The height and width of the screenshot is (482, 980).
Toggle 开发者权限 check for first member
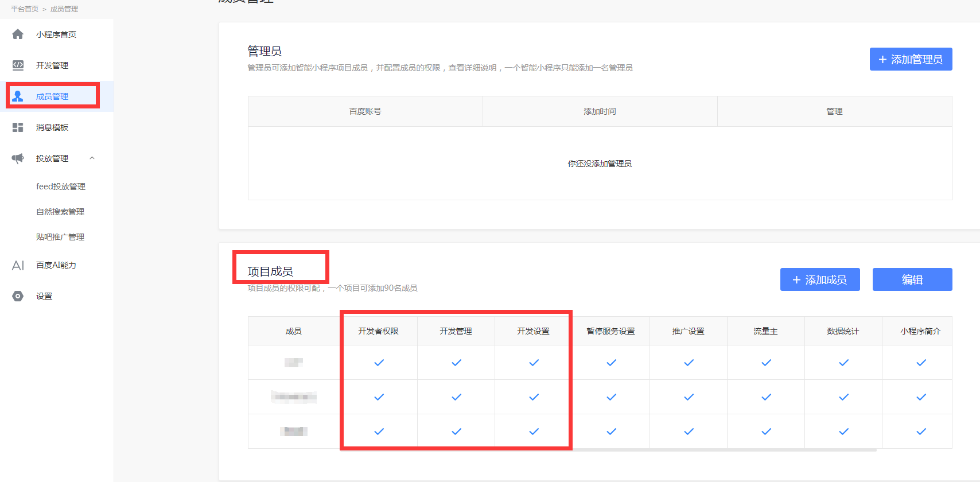point(379,363)
